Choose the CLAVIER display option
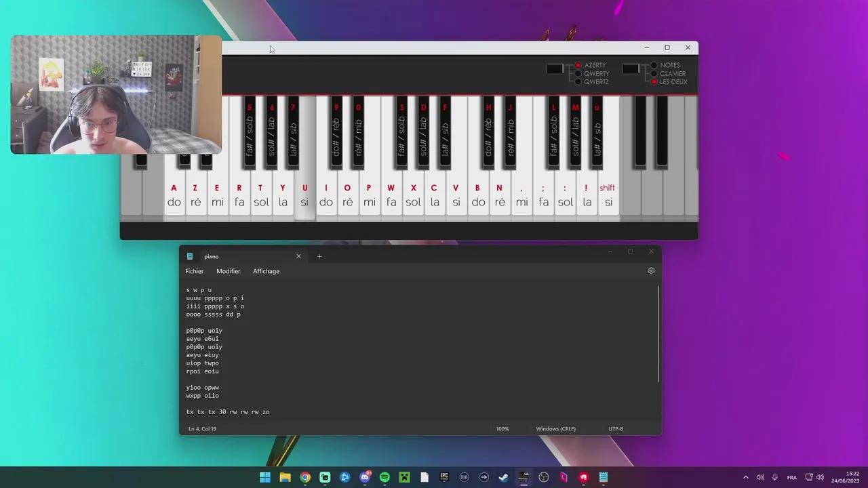868x488 pixels. click(x=654, y=74)
